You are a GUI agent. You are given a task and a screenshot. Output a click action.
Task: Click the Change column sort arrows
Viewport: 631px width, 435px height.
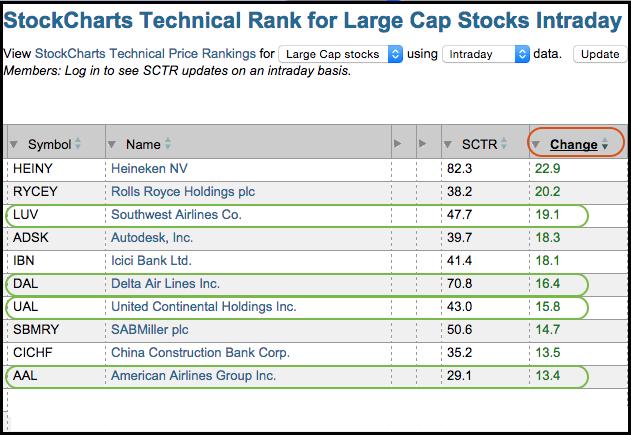pos(605,145)
